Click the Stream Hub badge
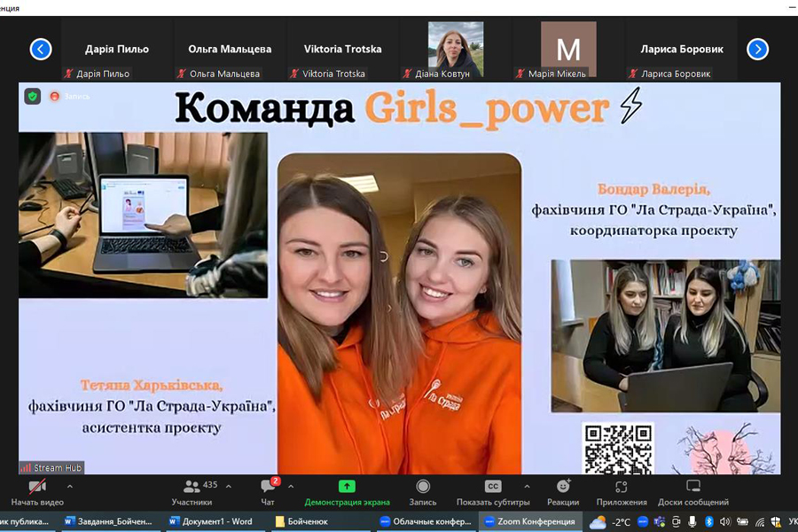 point(51,467)
